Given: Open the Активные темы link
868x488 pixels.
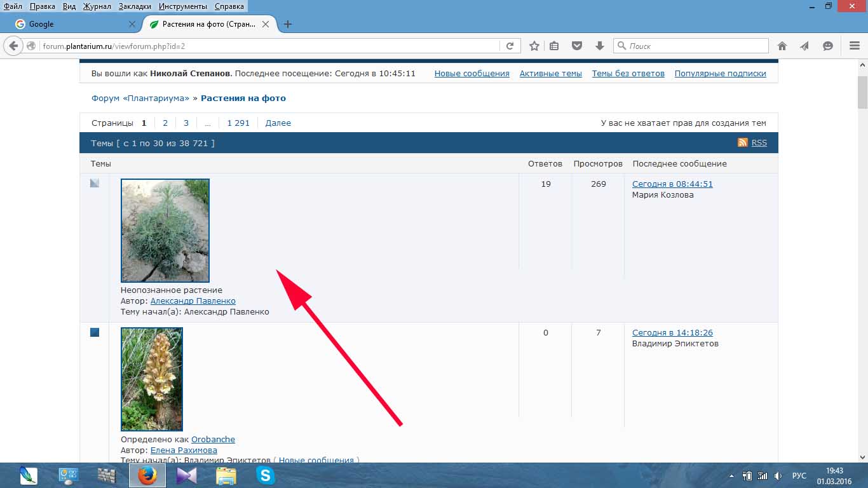Looking at the screenshot, I should click(x=550, y=74).
